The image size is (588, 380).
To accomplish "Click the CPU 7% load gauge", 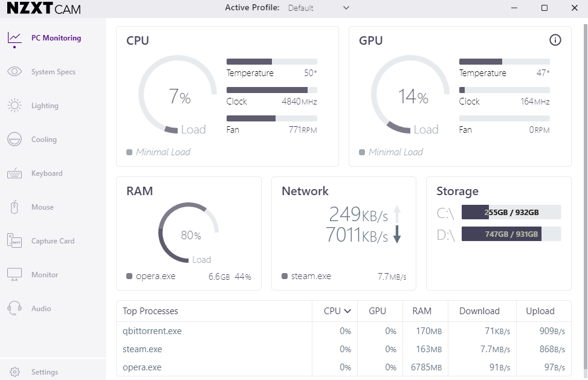I will [x=178, y=94].
